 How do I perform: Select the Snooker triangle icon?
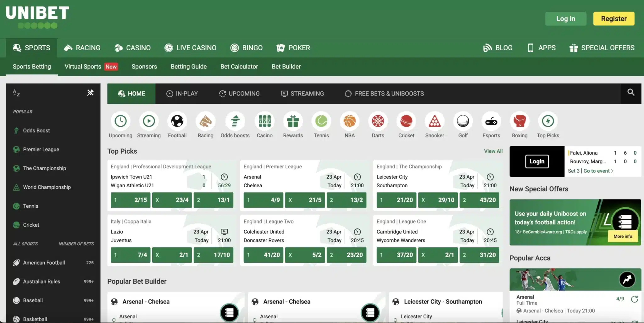(435, 121)
